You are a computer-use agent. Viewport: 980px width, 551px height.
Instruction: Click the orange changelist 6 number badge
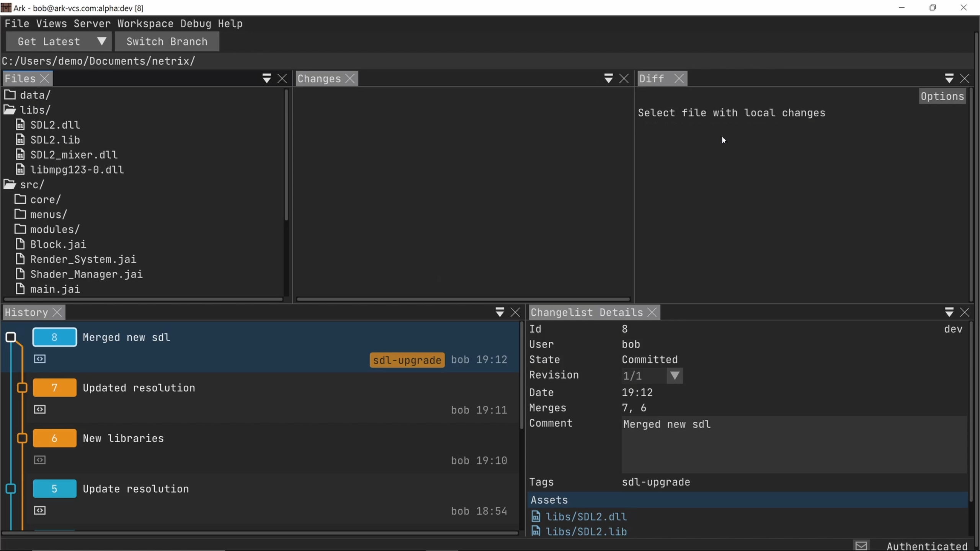pos(54,438)
